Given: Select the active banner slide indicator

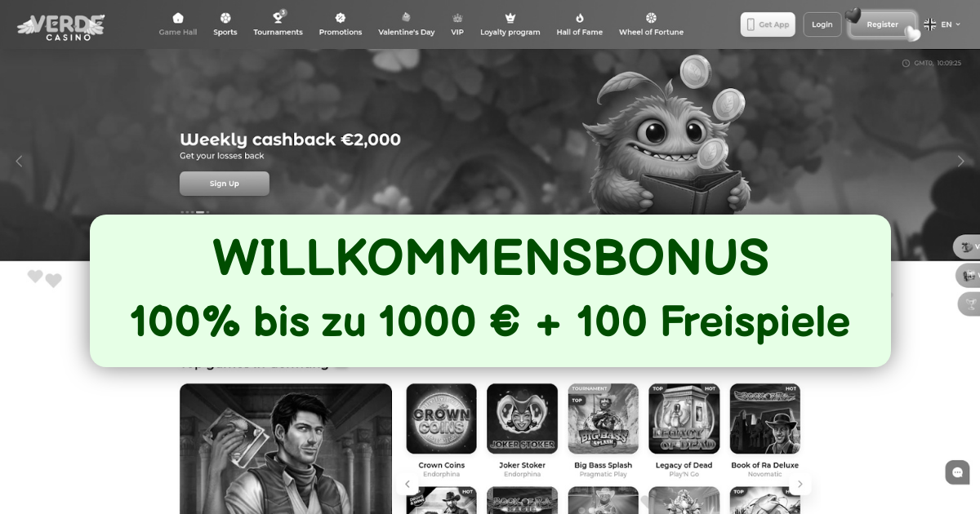Looking at the screenshot, I should tap(200, 212).
